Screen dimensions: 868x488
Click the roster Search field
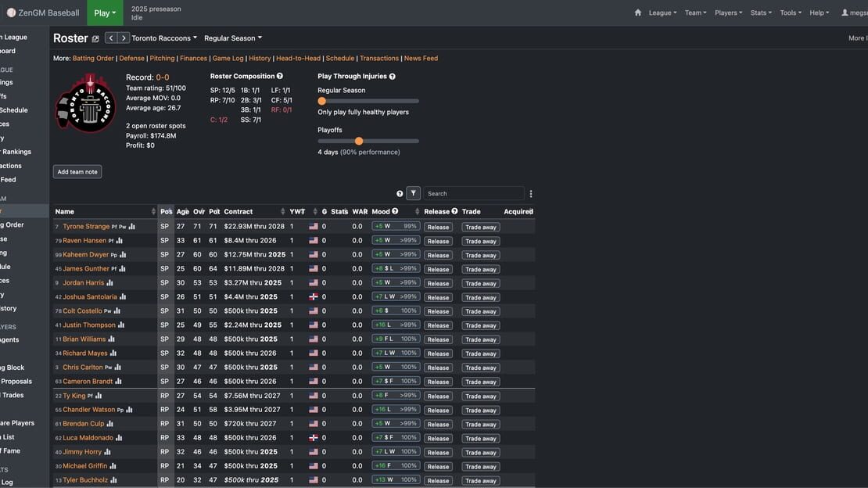(x=473, y=193)
